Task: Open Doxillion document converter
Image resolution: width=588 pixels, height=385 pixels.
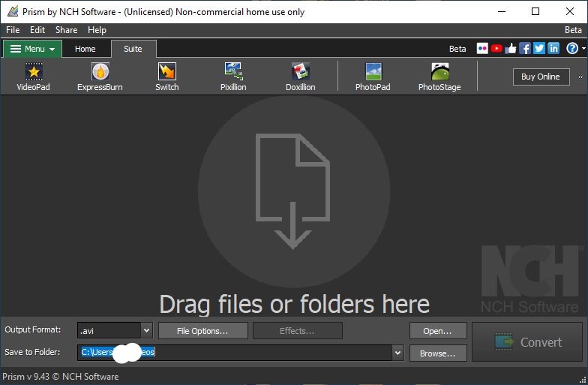Action: [x=300, y=77]
